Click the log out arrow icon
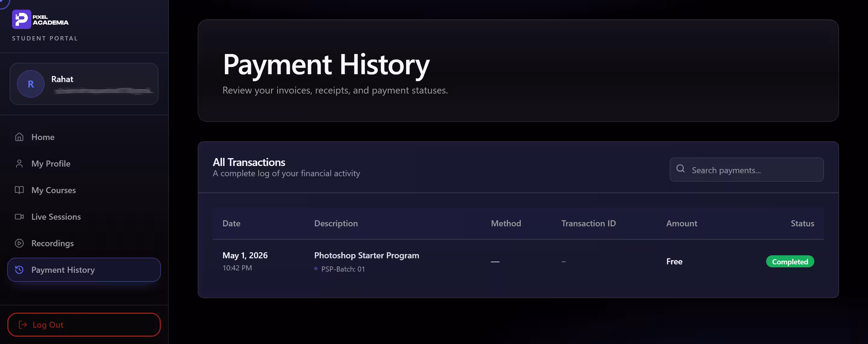Image resolution: width=868 pixels, height=344 pixels. [23, 325]
